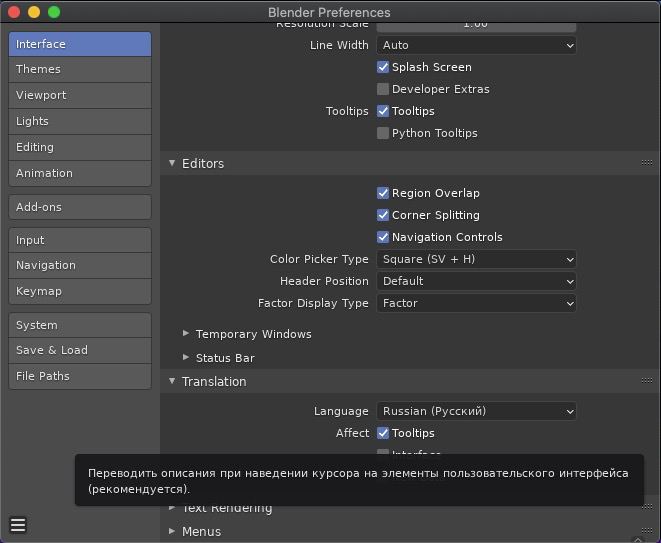Open the File Paths tab
661x543 pixels.
point(80,376)
